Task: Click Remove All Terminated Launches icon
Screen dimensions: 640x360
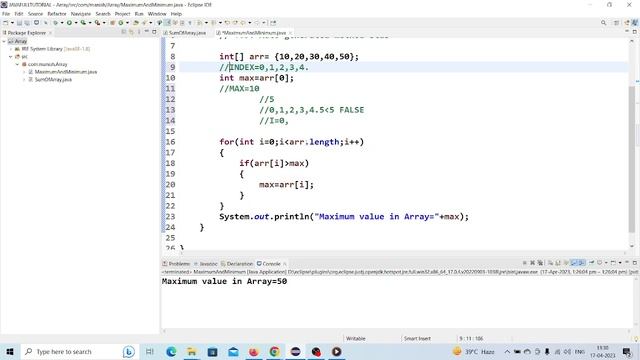Action: point(540,263)
